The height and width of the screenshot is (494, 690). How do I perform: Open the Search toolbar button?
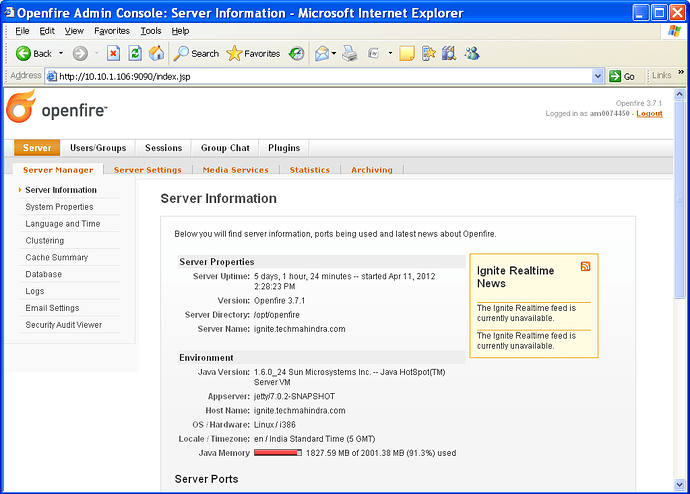point(196,54)
